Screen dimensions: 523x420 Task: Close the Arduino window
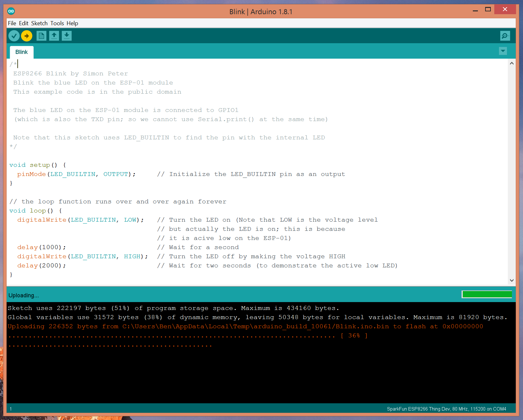[505, 9]
